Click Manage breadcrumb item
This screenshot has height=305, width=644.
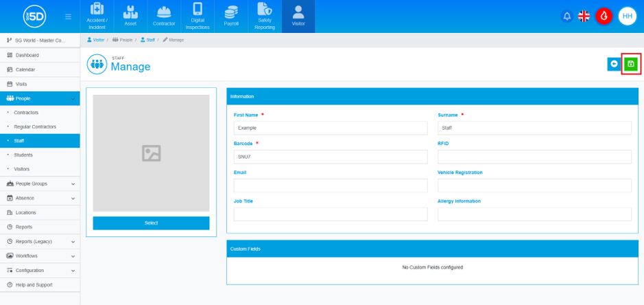tap(174, 40)
